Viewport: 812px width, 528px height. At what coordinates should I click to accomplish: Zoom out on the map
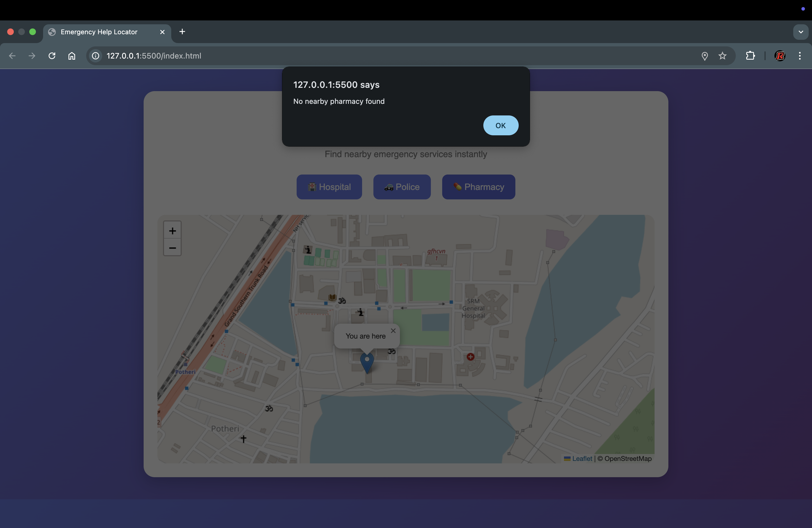[x=172, y=248]
